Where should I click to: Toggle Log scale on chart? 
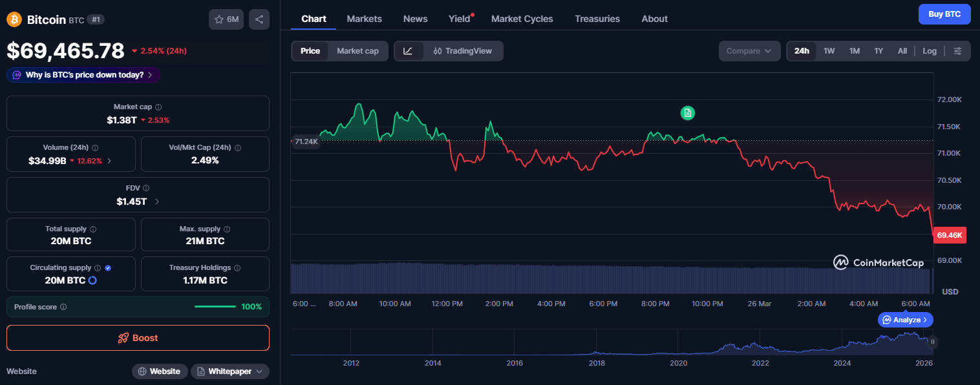click(x=930, y=51)
